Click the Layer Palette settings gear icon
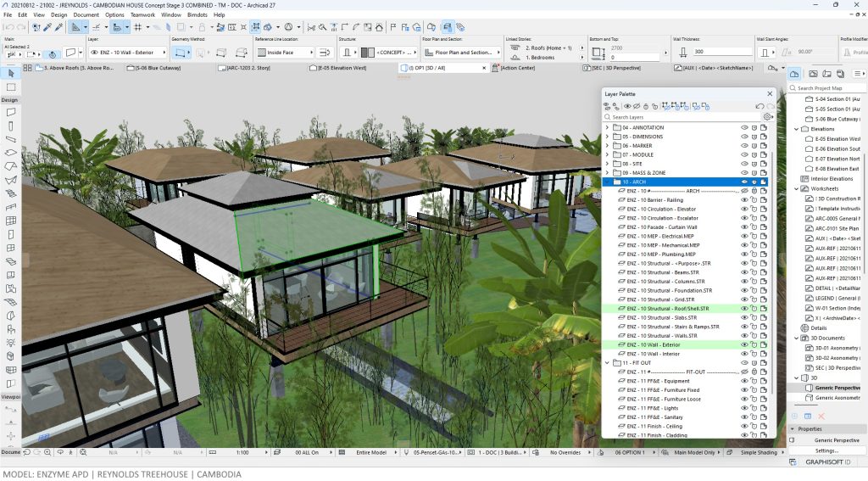This screenshot has height=481, width=868. click(x=768, y=117)
